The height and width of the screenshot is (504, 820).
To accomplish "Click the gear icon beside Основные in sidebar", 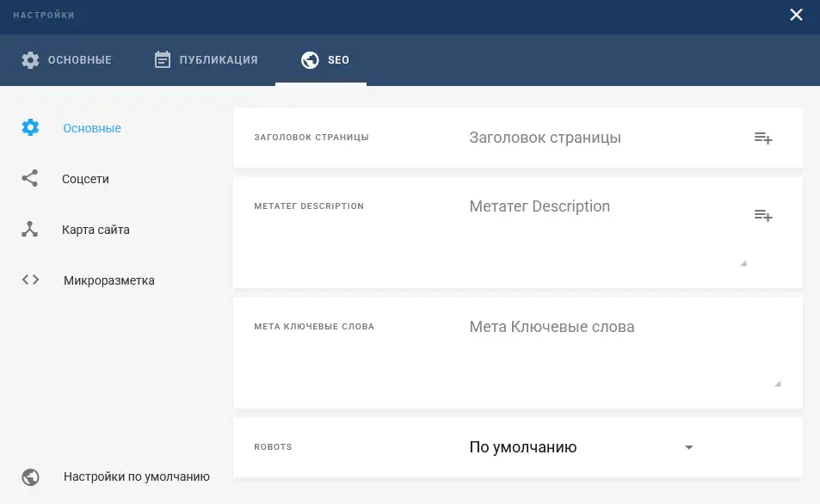I will click(30, 128).
